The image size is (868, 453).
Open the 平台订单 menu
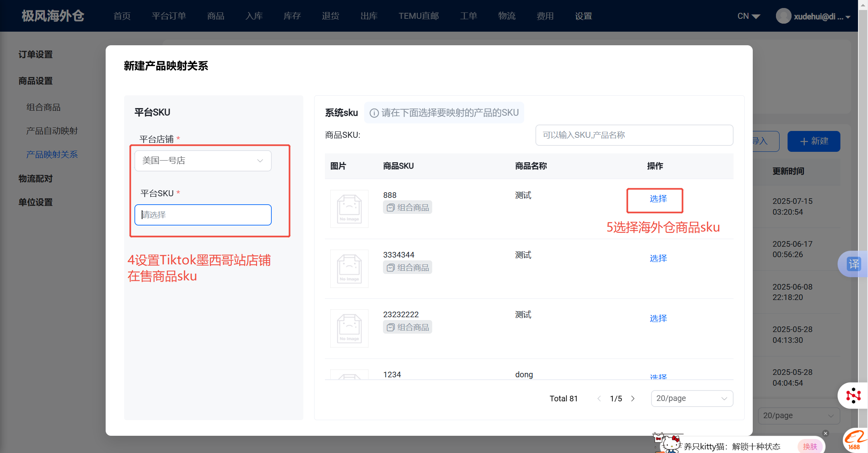[x=169, y=16]
